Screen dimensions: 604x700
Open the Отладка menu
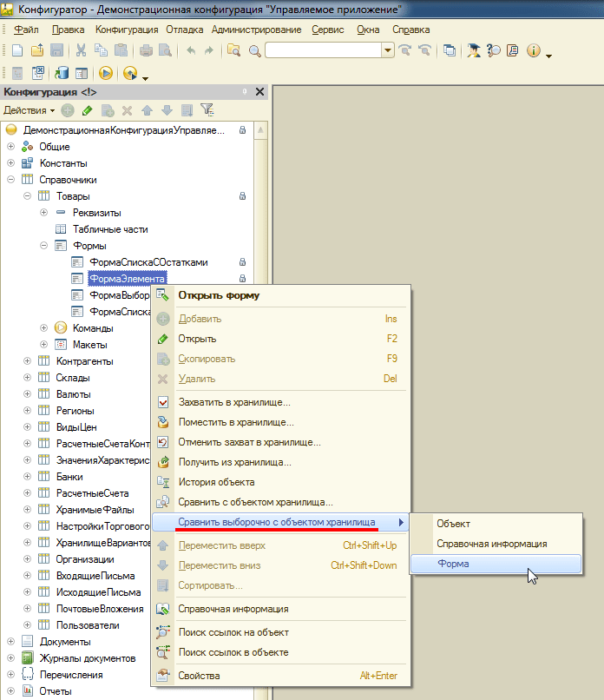coord(184,30)
